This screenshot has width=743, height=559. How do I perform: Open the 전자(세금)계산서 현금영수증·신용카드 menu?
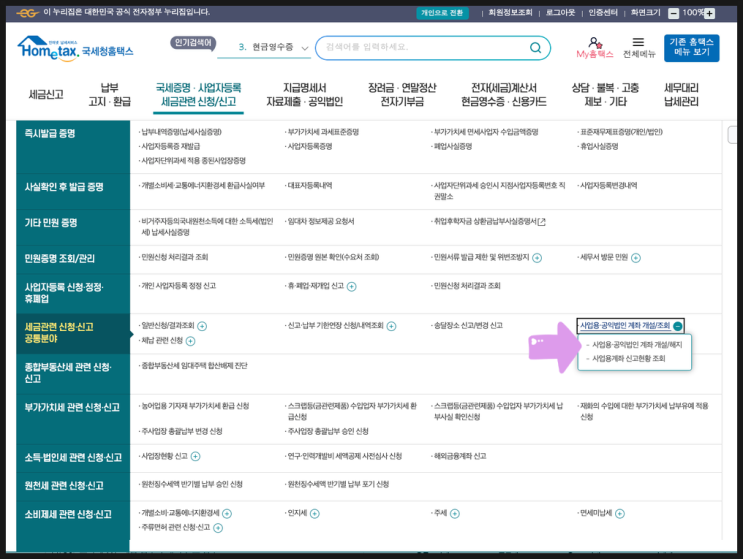click(503, 95)
